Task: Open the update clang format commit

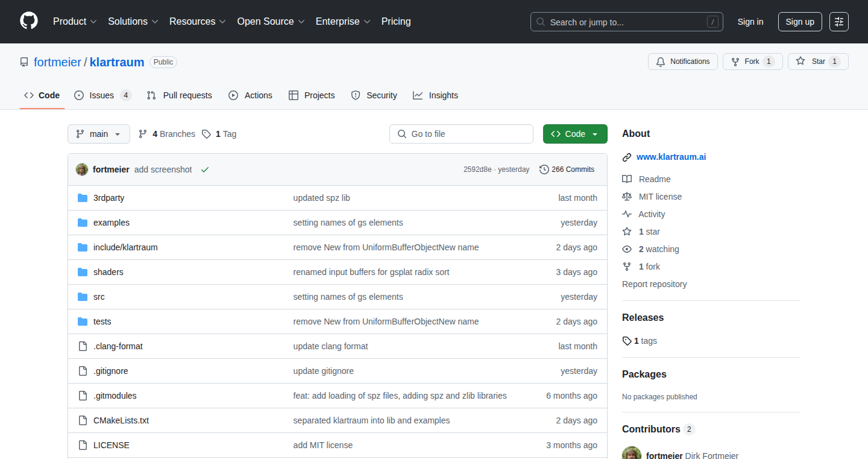Action: [331, 346]
